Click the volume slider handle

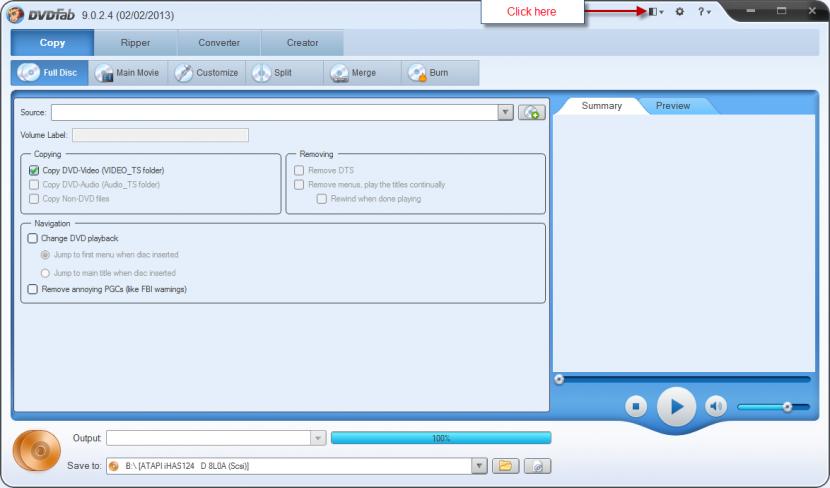[x=787, y=406]
